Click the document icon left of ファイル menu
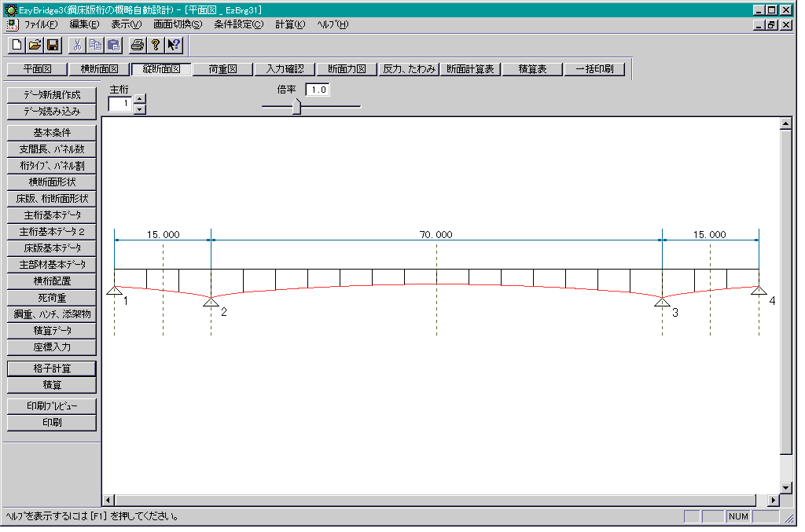Screen dimensions: 805x532 [x=13, y=24]
